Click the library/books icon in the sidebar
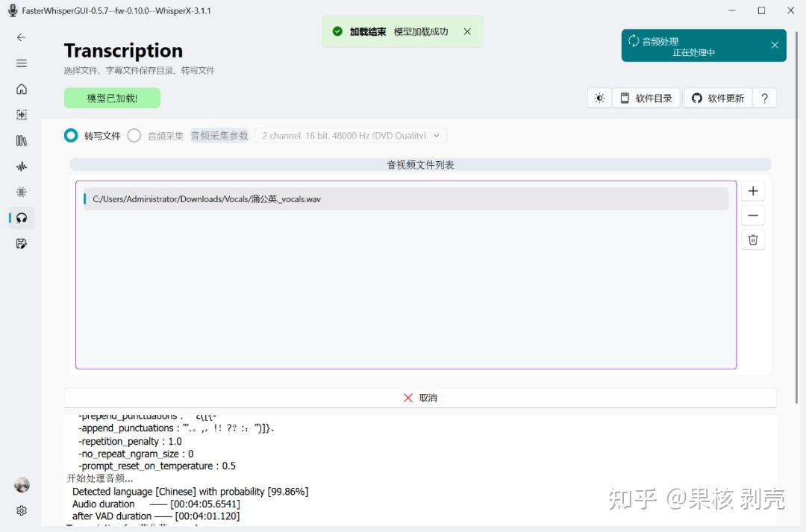The height and width of the screenshot is (532, 806). coord(21,140)
